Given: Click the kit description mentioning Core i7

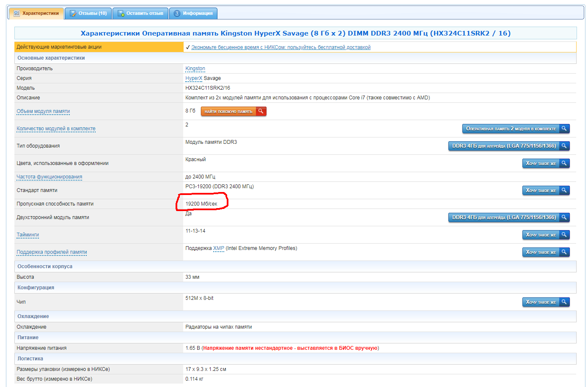Looking at the screenshot, I should point(308,98).
